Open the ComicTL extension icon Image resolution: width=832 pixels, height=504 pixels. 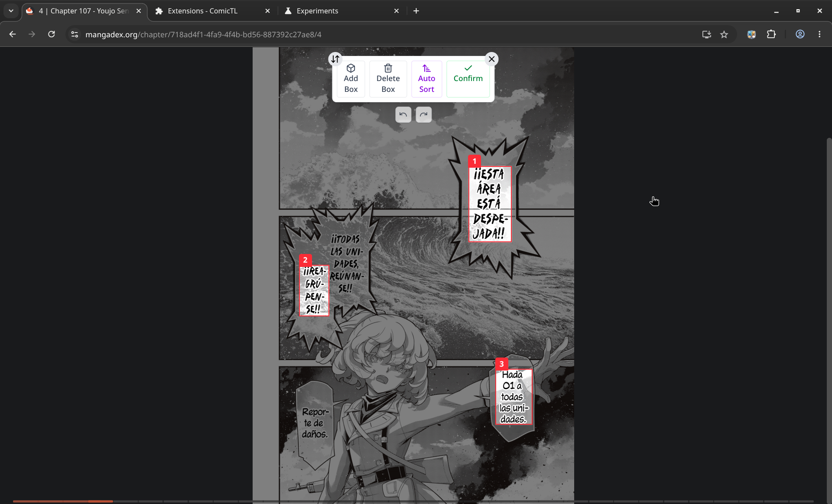coord(751,34)
